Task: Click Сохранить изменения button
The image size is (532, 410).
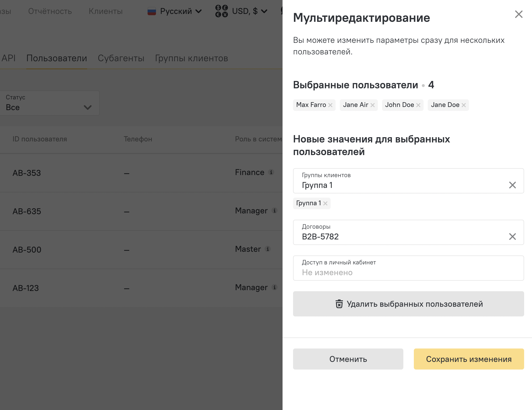Action: 469,359
